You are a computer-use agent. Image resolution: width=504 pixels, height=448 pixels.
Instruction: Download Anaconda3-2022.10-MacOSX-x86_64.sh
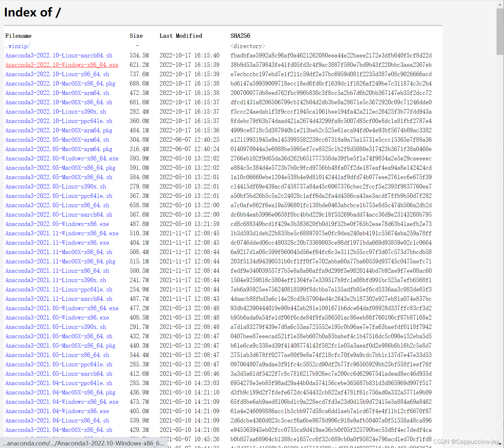[x=59, y=102]
